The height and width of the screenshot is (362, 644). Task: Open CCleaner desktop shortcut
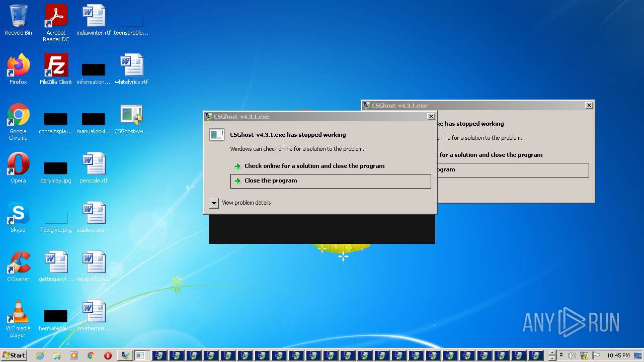18,266
